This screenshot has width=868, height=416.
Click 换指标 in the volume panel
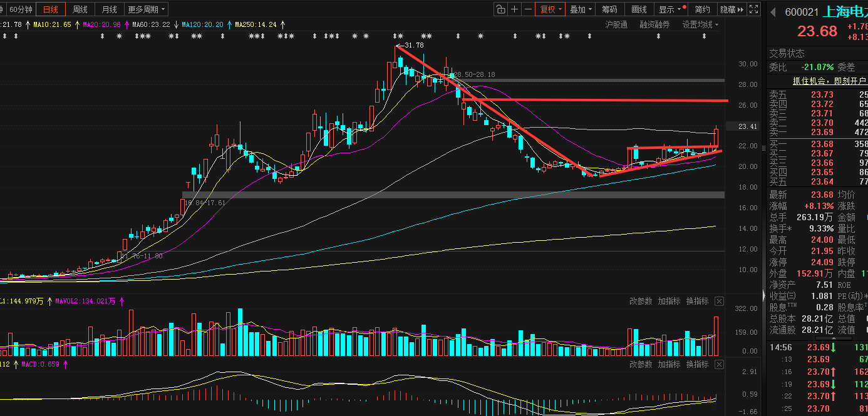[x=697, y=302]
